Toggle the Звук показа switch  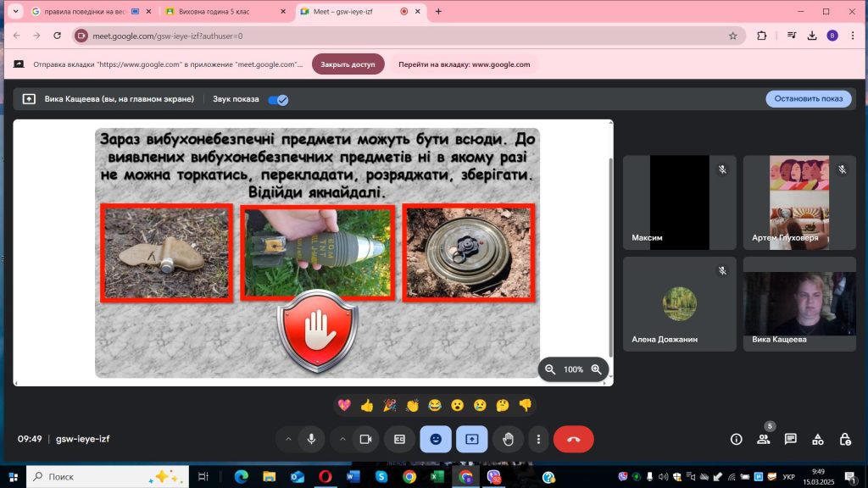point(278,100)
